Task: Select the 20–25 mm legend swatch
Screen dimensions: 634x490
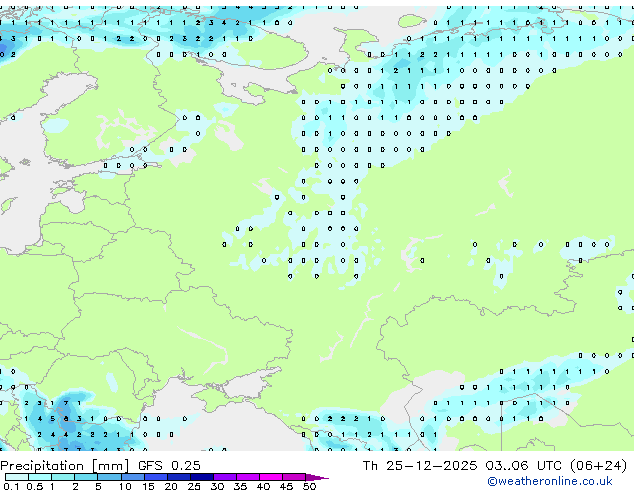Action: (x=179, y=477)
